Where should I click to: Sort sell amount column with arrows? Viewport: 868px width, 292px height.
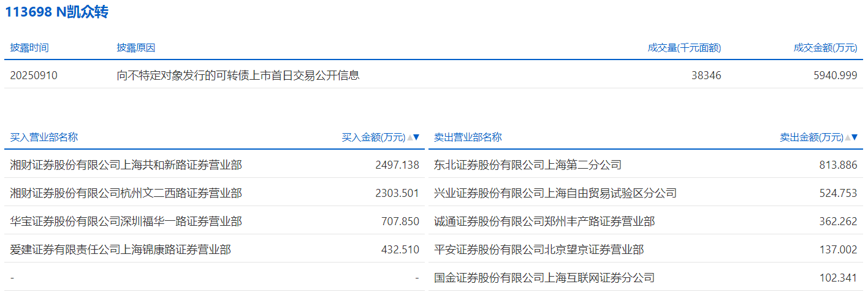click(851, 137)
